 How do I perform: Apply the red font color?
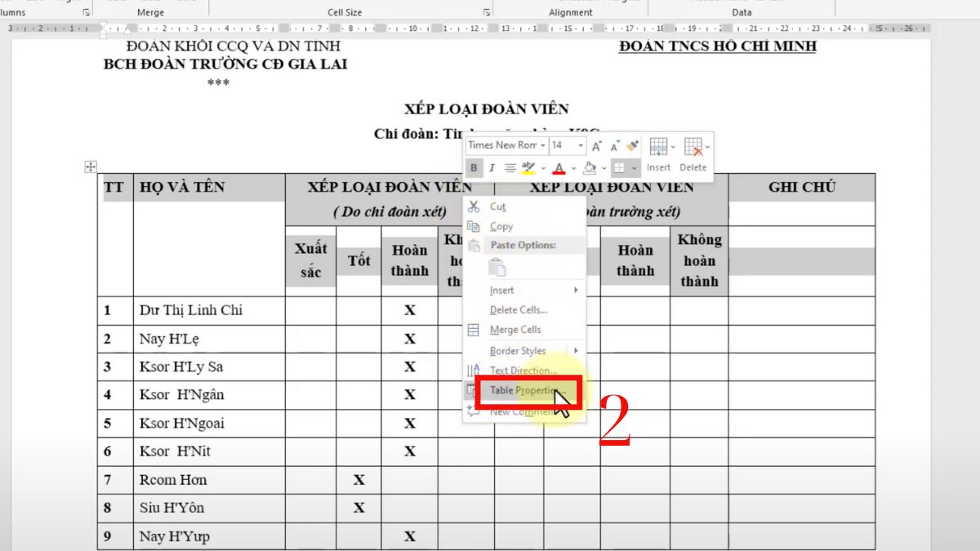click(x=559, y=168)
